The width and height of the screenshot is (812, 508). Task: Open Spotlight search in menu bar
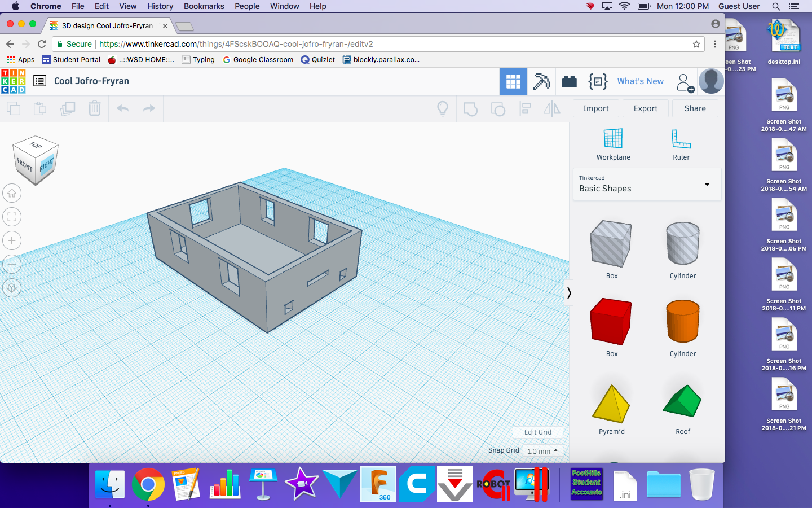[x=776, y=6]
